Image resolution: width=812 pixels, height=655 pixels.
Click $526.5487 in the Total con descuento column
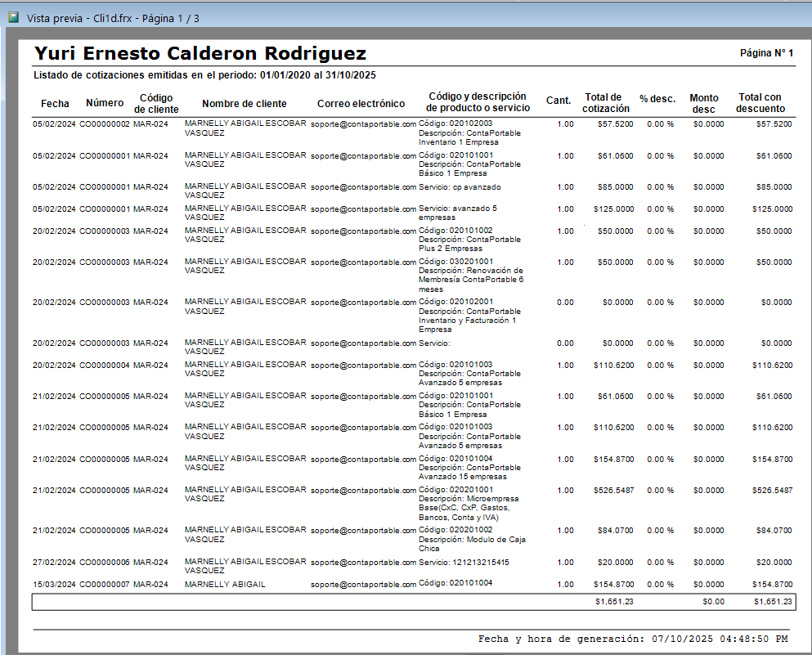pos(772,491)
